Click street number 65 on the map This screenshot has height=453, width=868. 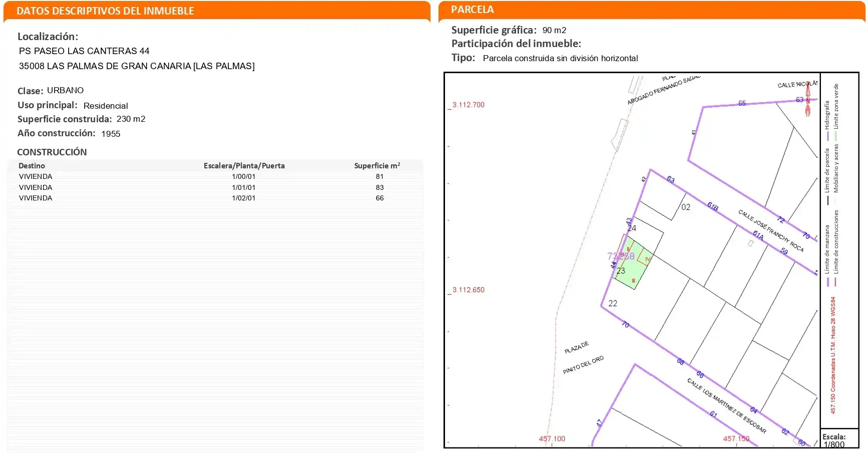(742, 103)
